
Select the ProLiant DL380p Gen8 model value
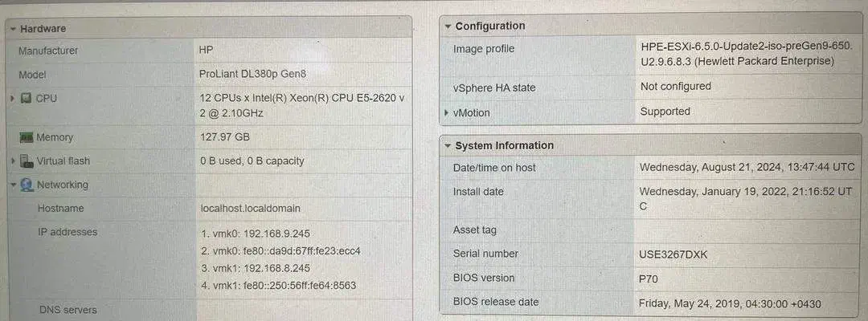tap(252, 74)
